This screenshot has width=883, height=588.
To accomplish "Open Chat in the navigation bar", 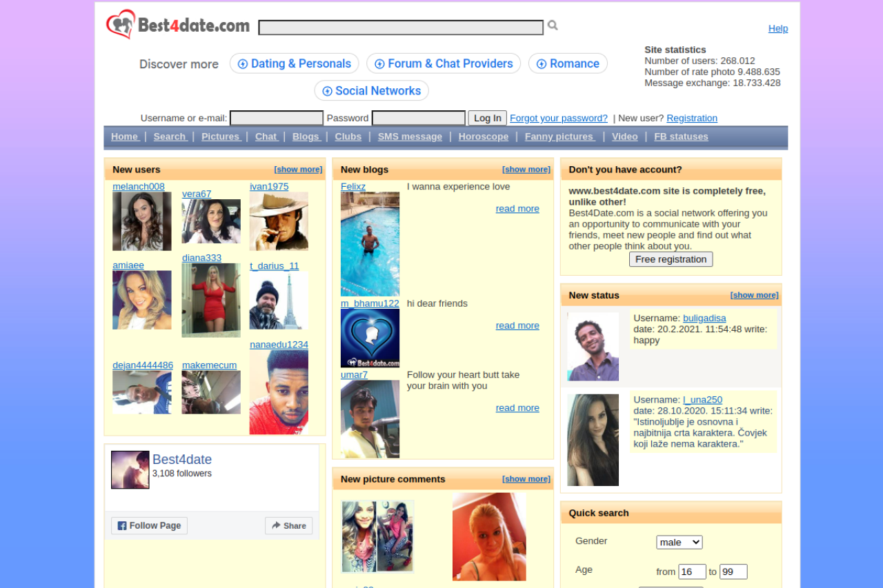I will 266,136.
